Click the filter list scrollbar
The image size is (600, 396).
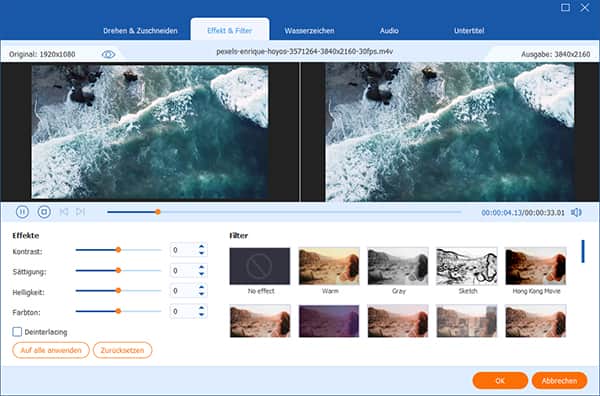583,251
